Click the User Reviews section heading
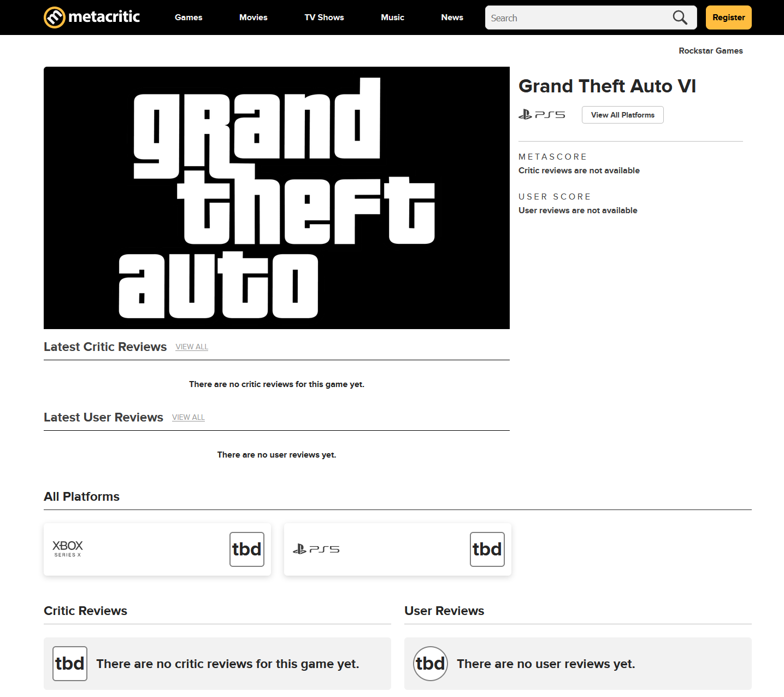 444,611
